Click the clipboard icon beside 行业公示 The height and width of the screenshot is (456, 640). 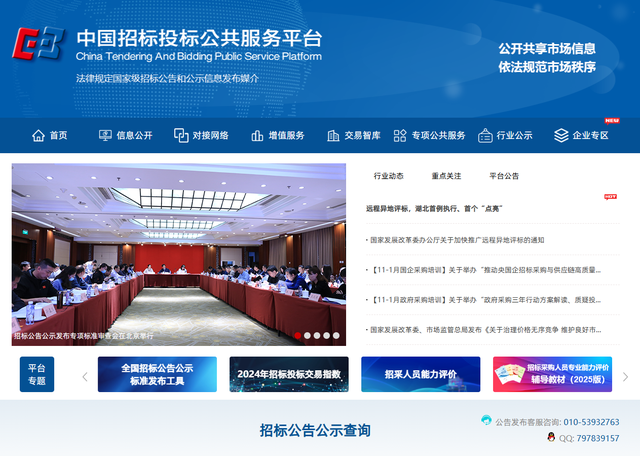[485, 136]
